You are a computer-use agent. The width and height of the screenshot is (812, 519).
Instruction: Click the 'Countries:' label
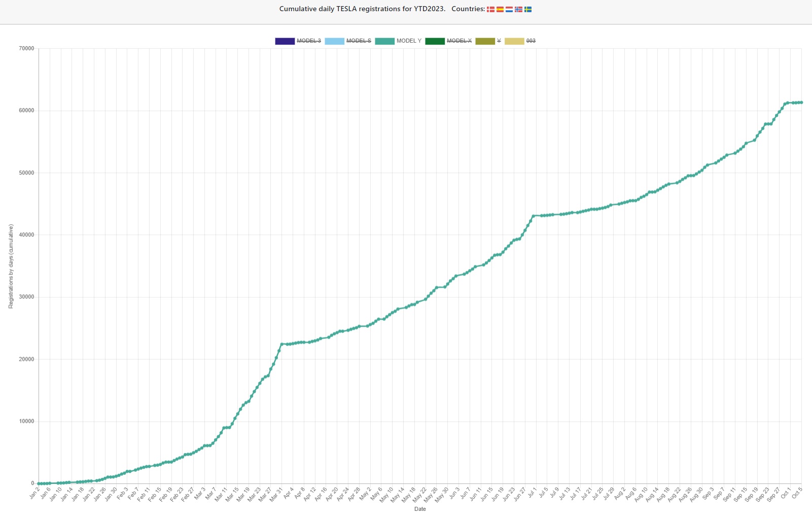click(x=468, y=9)
